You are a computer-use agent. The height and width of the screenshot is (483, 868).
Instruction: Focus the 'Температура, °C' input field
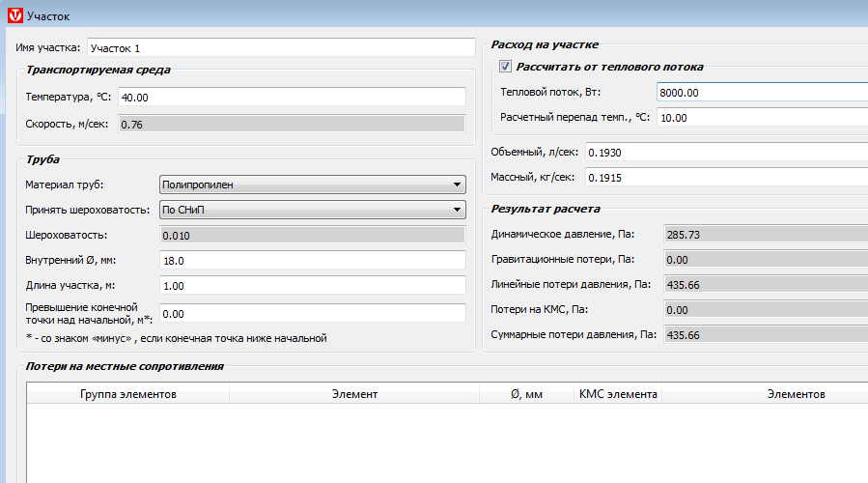291,98
